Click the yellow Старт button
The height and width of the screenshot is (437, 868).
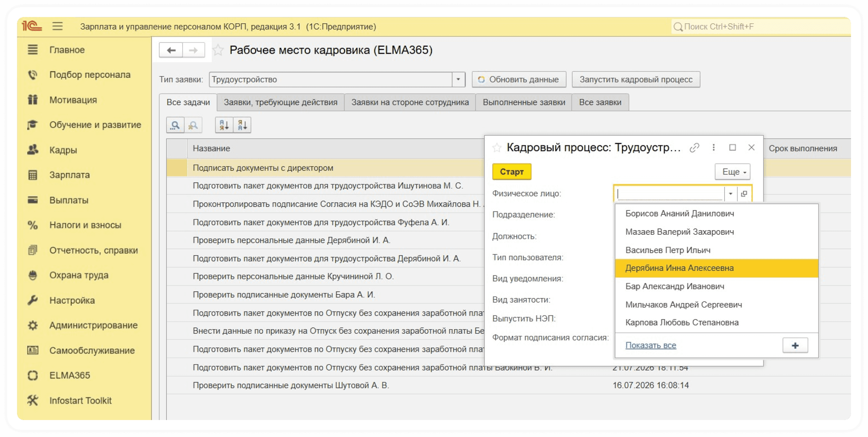[511, 172]
